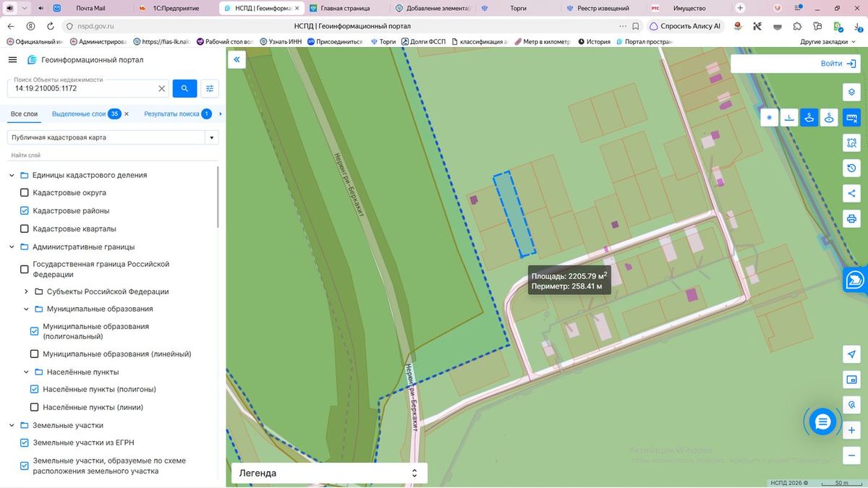Viewport: 868px width, 488px height.
Task: Uncheck Земельные участки из ЕГРН
Action: pyautogui.click(x=25, y=442)
